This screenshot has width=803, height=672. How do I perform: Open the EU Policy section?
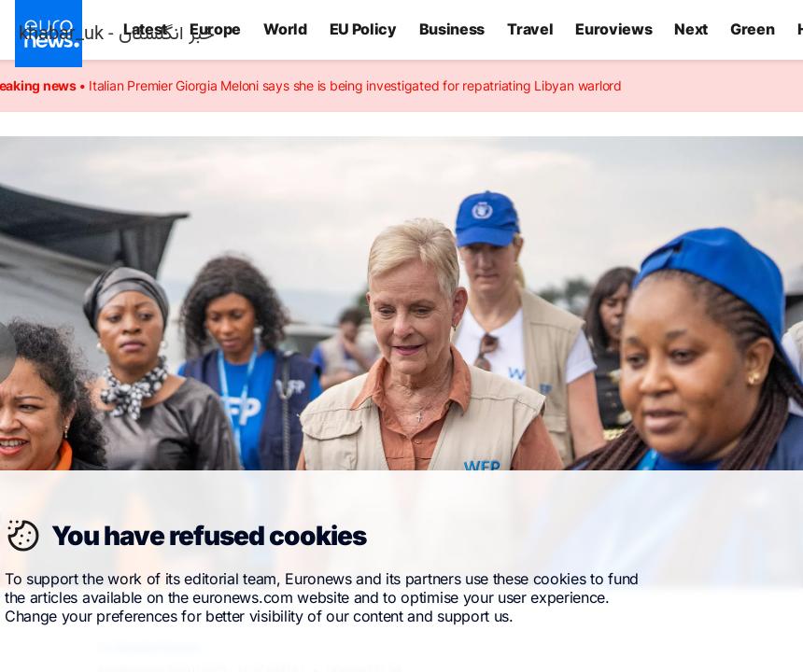[362, 29]
